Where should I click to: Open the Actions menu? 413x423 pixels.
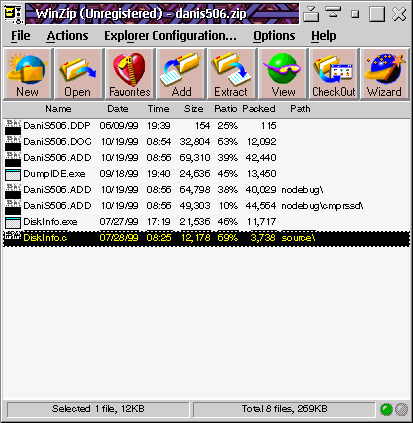(67, 36)
